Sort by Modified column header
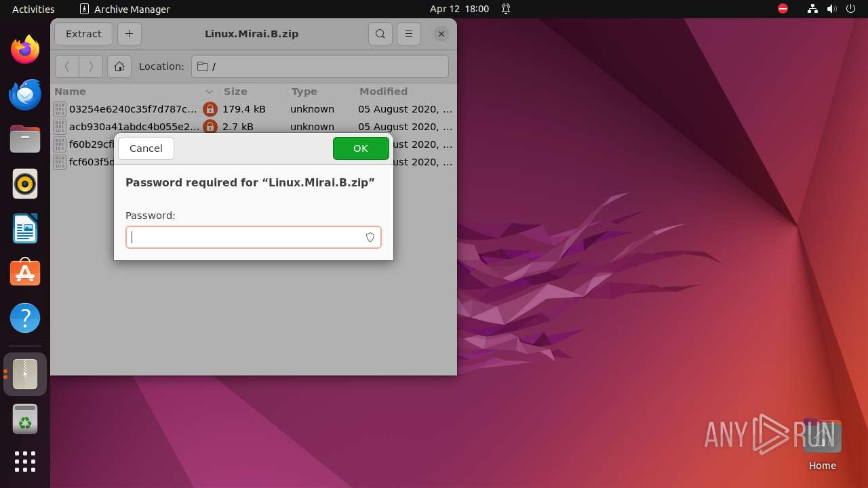The image size is (868, 488). (x=406, y=91)
